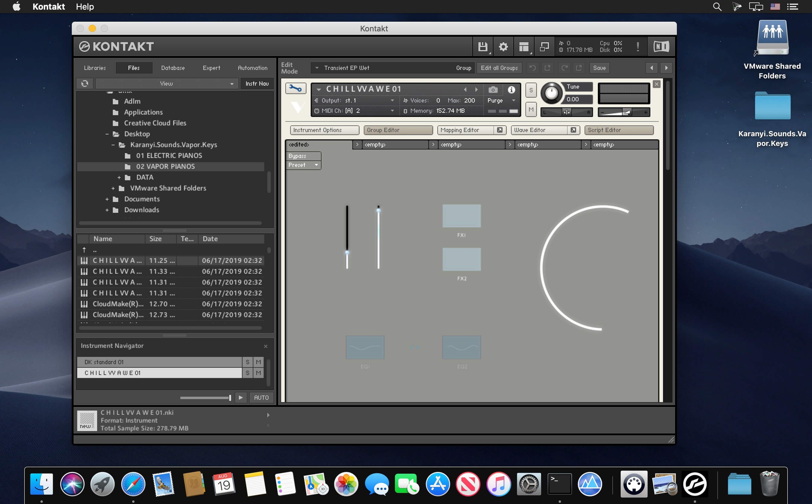Screen dimensions: 812x504
Task: Bypass the script with Bypass button
Action: coord(303,156)
